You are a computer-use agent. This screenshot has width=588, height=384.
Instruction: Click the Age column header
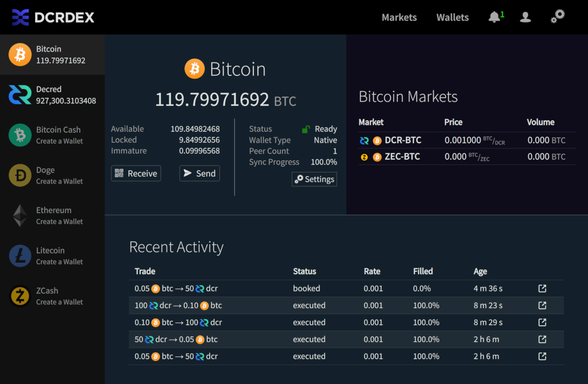coord(481,271)
